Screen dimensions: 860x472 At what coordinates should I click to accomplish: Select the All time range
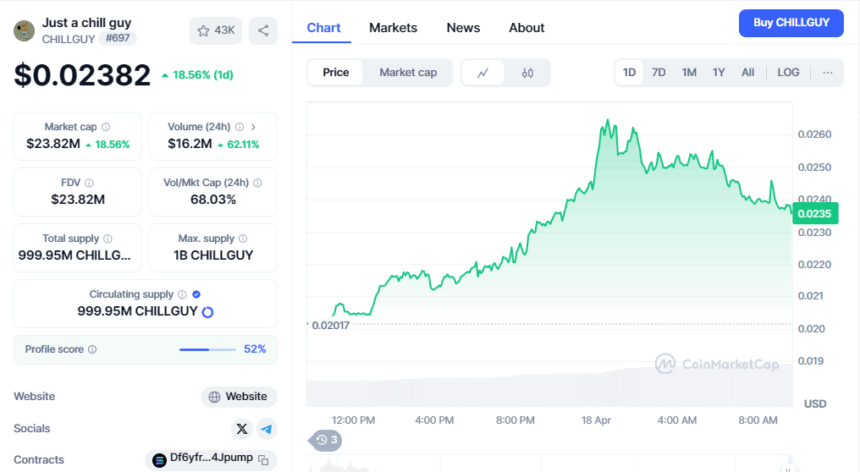(x=748, y=72)
